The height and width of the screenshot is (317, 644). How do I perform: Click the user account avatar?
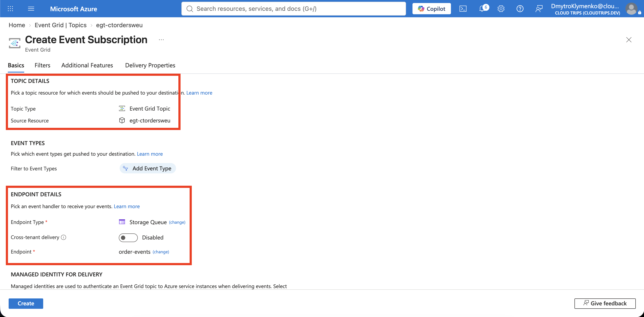[631, 9]
